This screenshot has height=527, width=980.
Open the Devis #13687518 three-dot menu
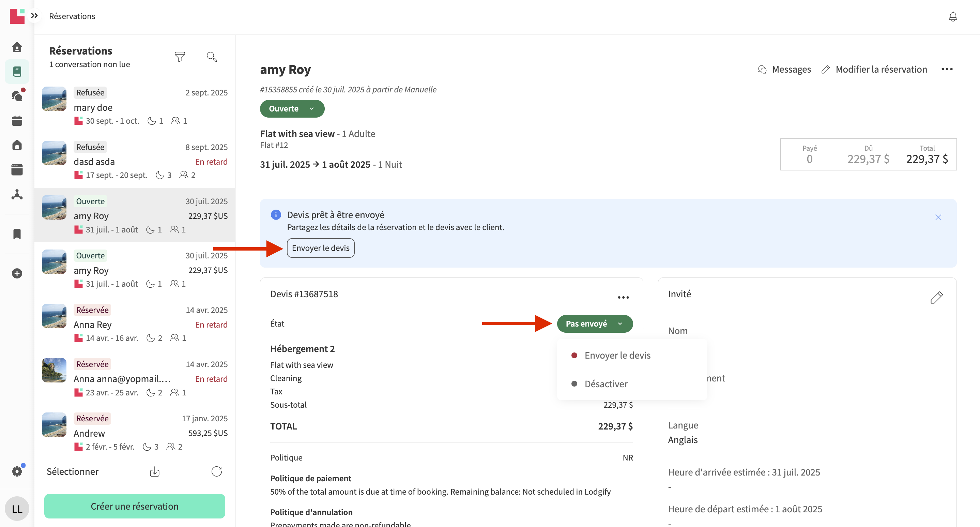[x=623, y=298]
